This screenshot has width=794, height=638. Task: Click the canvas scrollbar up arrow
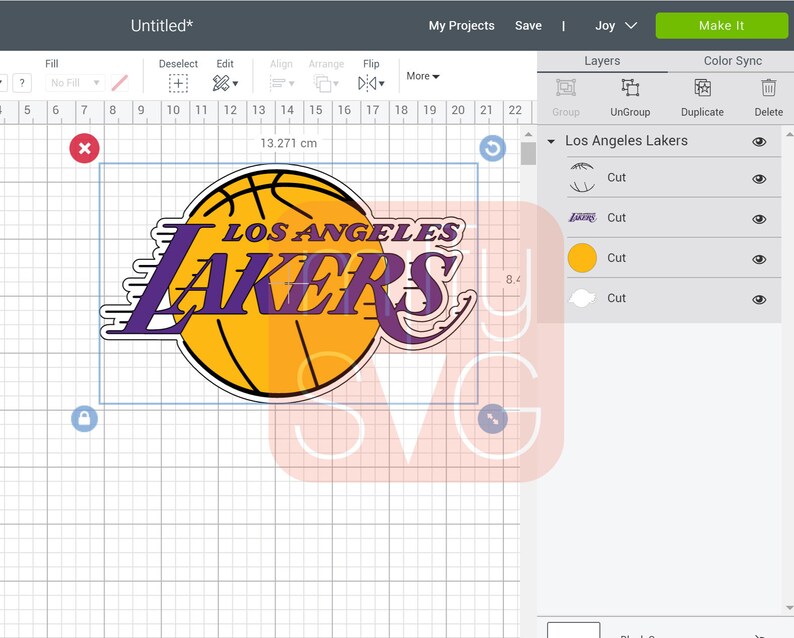528,134
